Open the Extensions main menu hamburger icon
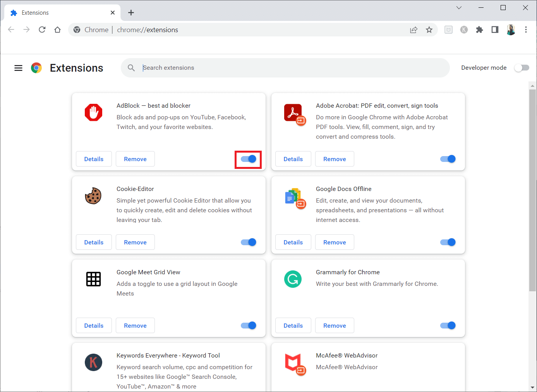This screenshot has width=537, height=392. coord(18,68)
